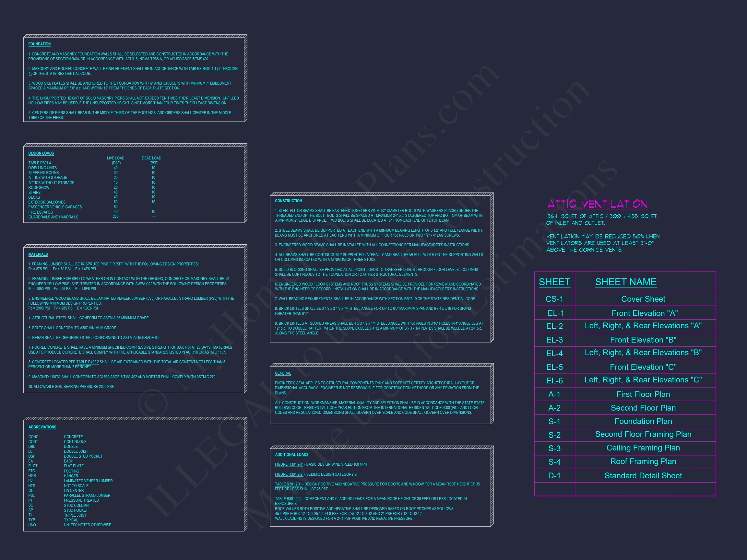Select the TABLE R301.2(4) reference
Screen dimensions: 747x560
click(x=288, y=484)
